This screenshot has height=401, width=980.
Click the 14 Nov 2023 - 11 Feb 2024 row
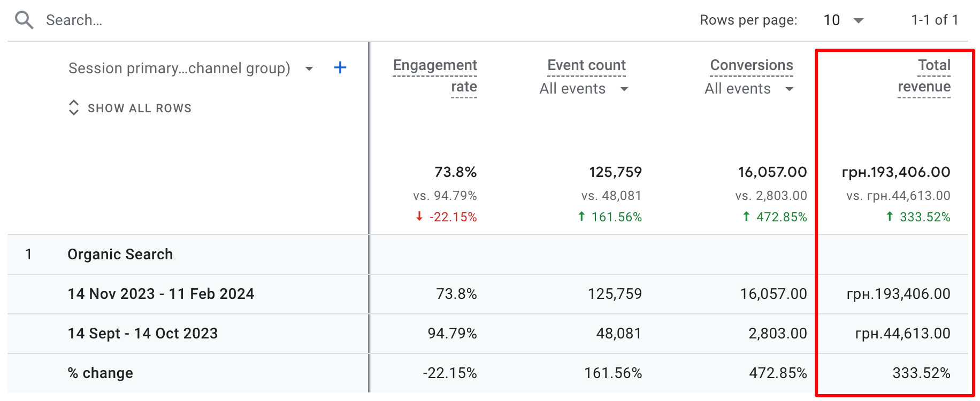pos(161,294)
